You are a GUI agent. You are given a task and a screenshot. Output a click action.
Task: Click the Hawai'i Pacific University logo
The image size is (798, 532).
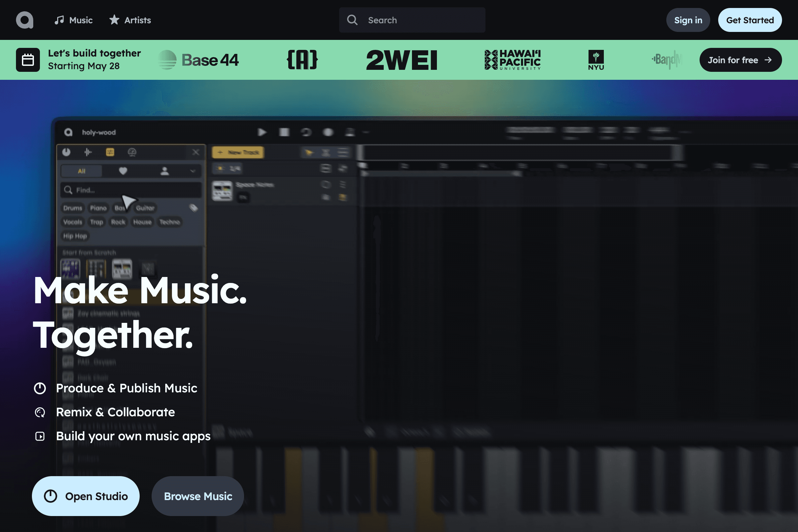(x=513, y=60)
